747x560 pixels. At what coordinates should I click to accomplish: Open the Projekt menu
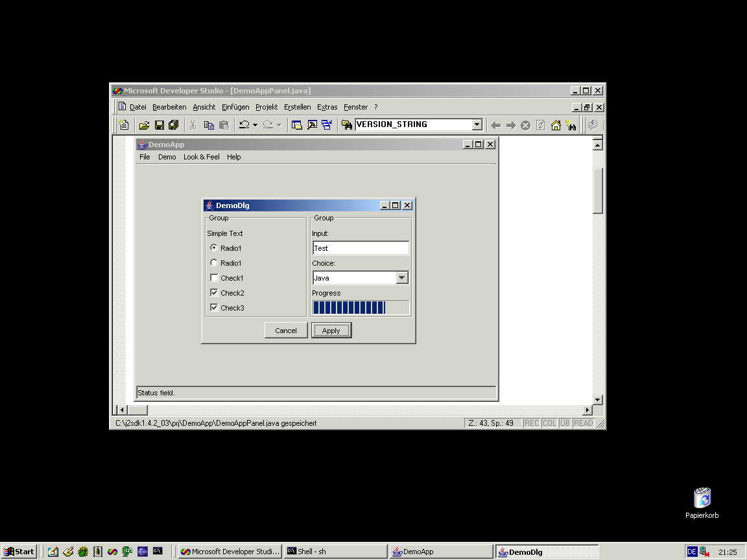tap(266, 107)
